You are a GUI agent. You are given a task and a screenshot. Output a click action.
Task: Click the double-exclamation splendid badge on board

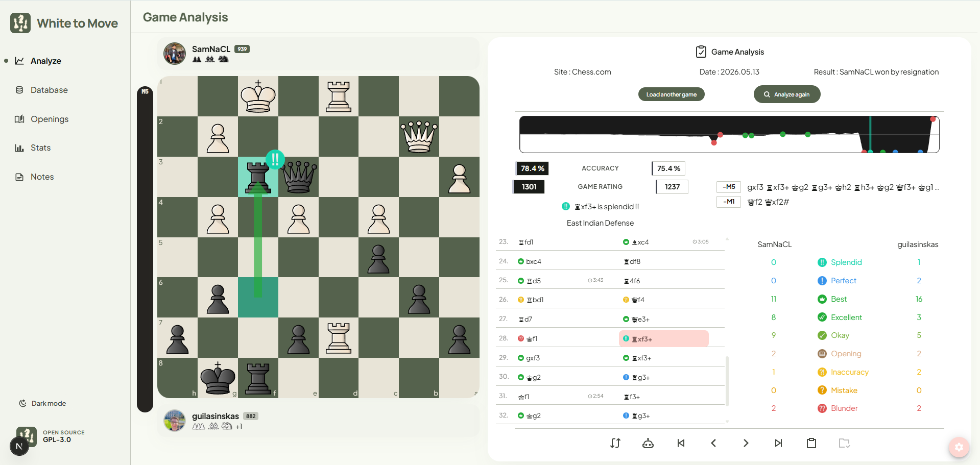coord(275,159)
